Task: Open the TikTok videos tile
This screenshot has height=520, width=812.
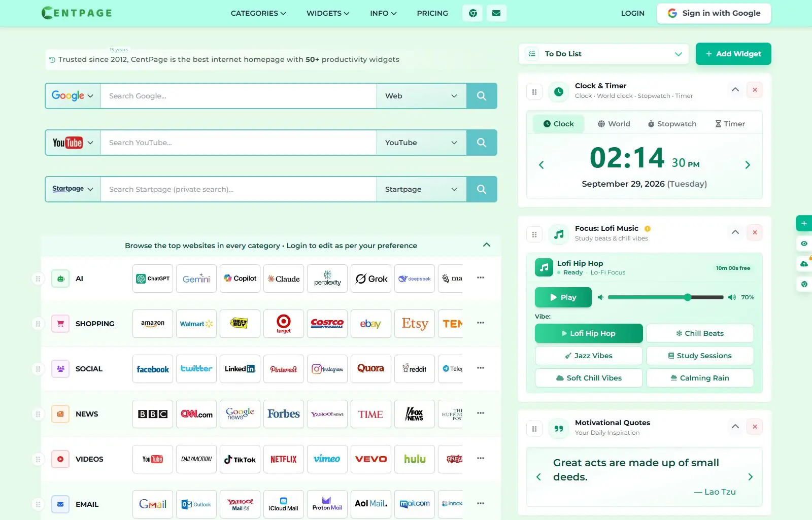Action: [x=240, y=459]
